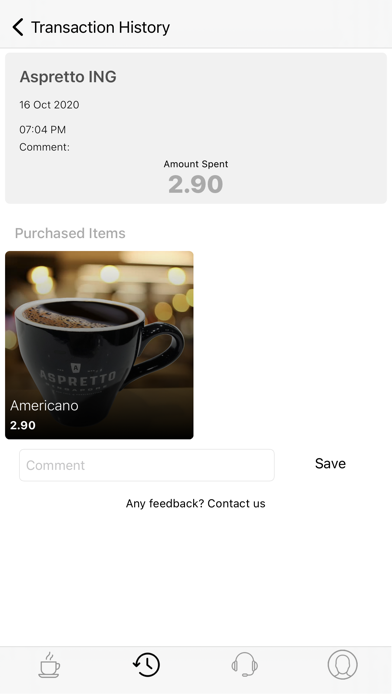This screenshot has width=392, height=696.
Task: Tap the large 2.90 amount spent value
Action: [x=195, y=184]
